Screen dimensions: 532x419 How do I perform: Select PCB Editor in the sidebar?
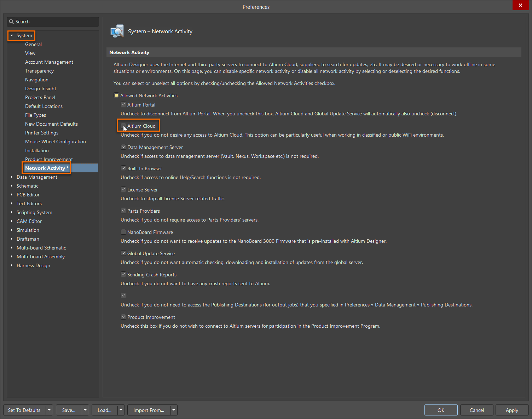28,194
